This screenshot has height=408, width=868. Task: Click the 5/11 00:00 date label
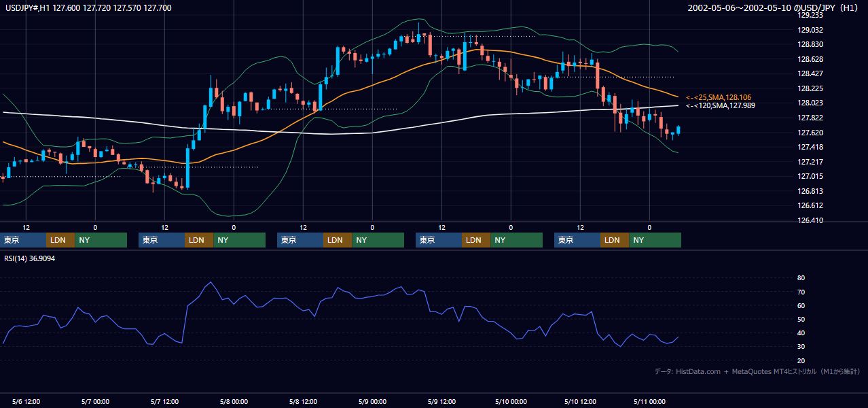pyautogui.click(x=650, y=401)
